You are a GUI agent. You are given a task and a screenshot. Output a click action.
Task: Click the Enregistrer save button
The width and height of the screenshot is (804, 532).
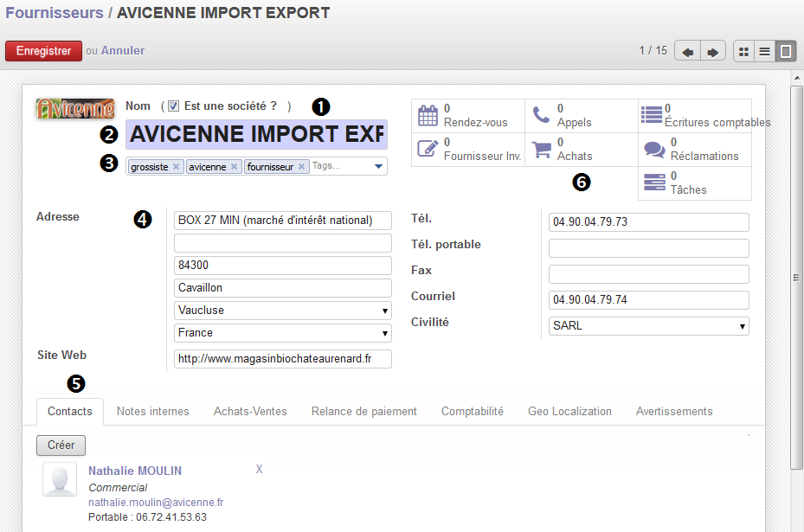pyautogui.click(x=43, y=51)
